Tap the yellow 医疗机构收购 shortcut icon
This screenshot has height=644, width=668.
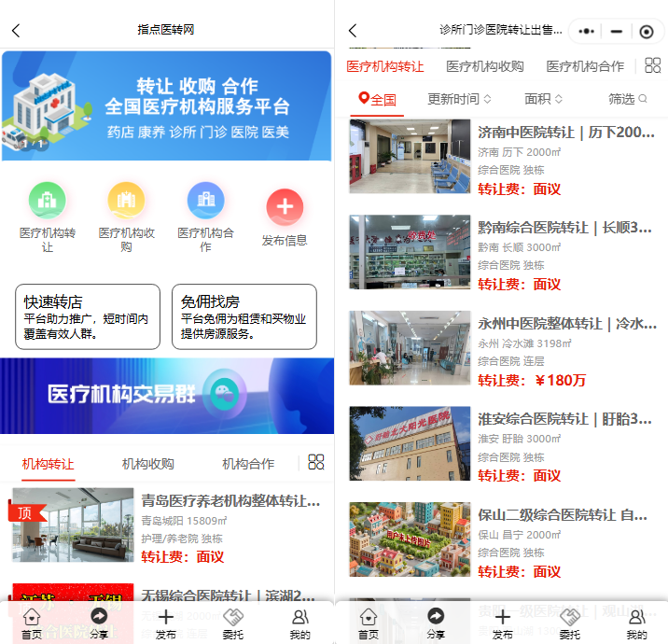pyautogui.click(x=126, y=201)
